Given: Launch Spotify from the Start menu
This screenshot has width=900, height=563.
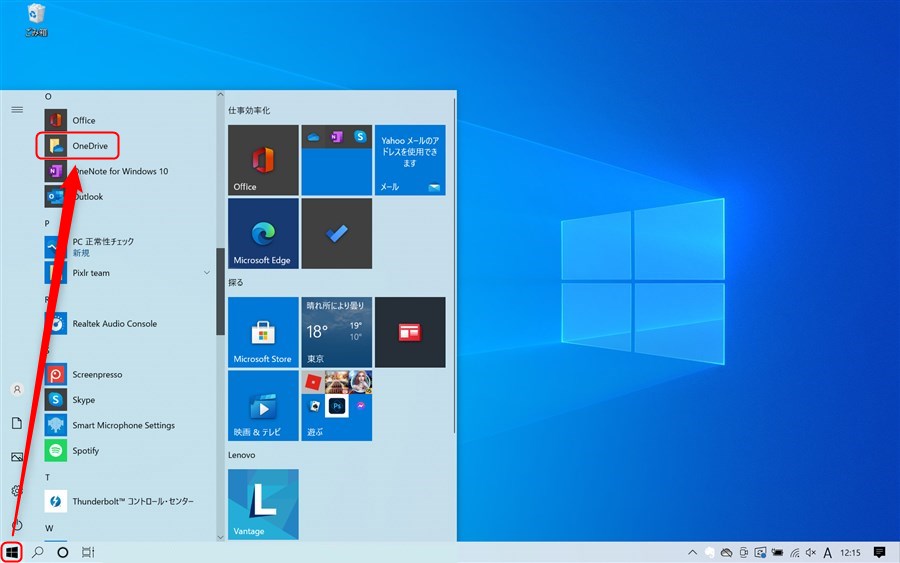Looking at the screenshot, I should (x=85, y=451).
